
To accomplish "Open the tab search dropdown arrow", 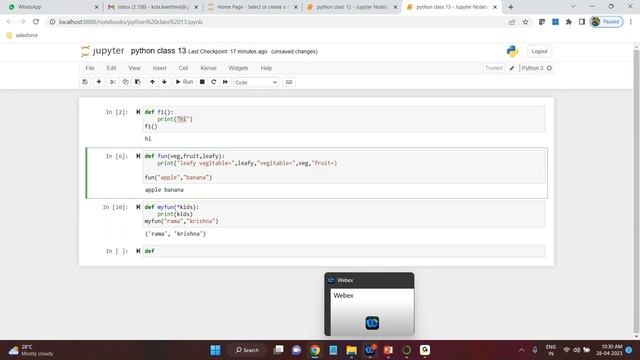I will tap(573, 7).
